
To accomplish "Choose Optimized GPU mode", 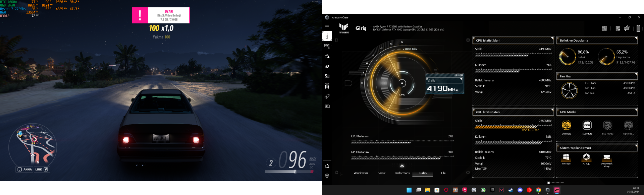I will 628,127.
